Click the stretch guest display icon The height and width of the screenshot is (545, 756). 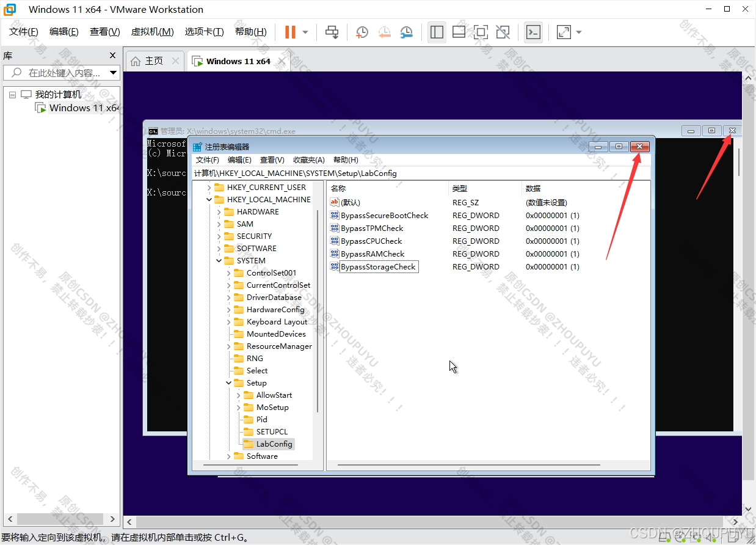[564, 32]
